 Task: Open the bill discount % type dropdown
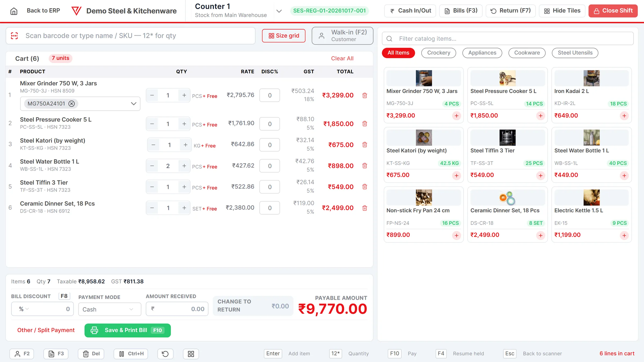tap(24, 309)
